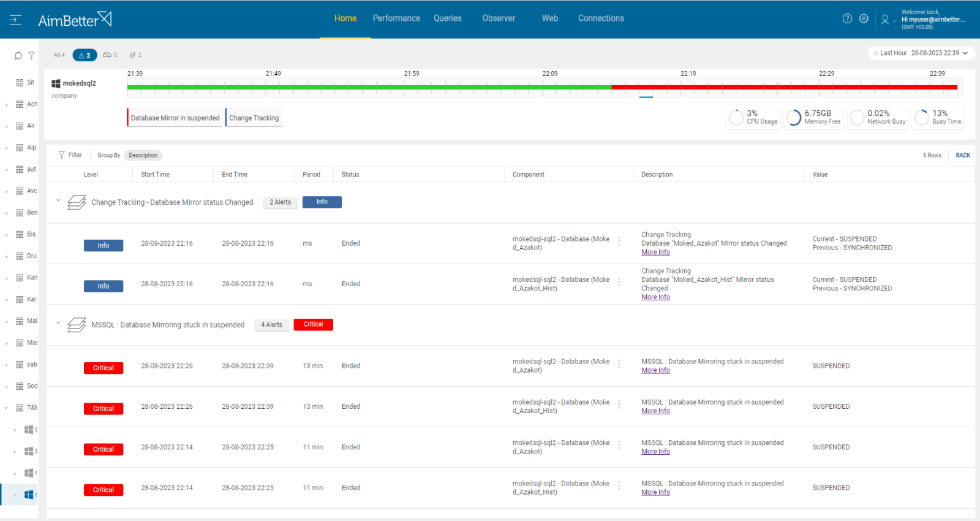Open the user account dropdown arrow
Image resolution: width=980 pixels, height=521 pixels.
(894, 21)
